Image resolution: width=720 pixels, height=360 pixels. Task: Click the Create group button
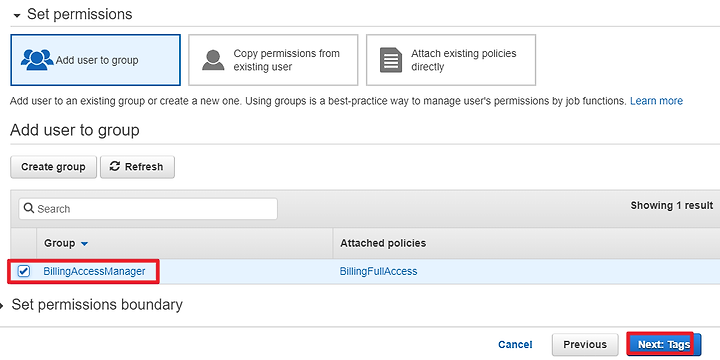(53, 167)
